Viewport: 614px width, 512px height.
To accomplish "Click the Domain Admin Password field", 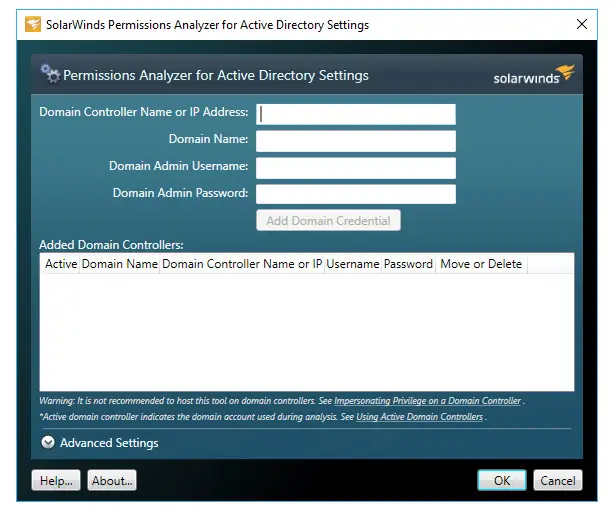I will coord(356,194).
